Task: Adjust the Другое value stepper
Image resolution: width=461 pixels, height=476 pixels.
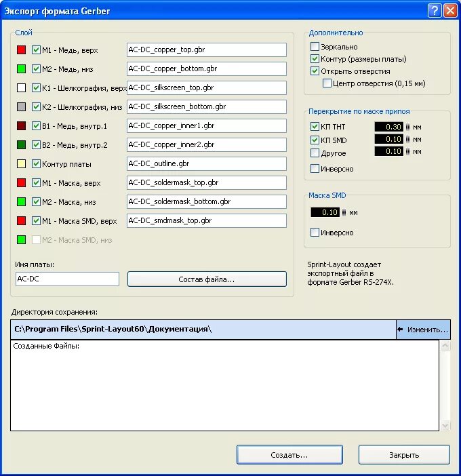Action: pyautogui.click(x=407, y=151)
